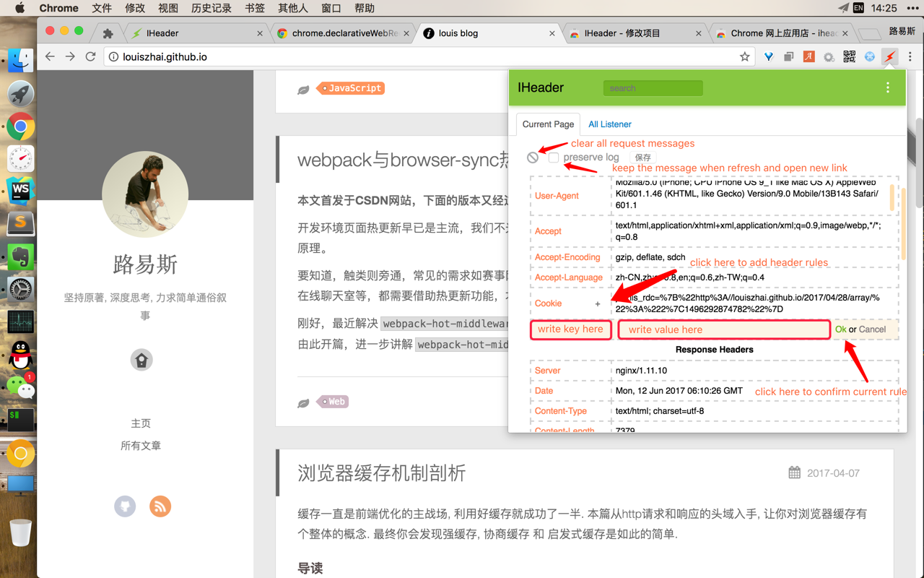Open Sublime Text from the Dock

tap(20, 223)
